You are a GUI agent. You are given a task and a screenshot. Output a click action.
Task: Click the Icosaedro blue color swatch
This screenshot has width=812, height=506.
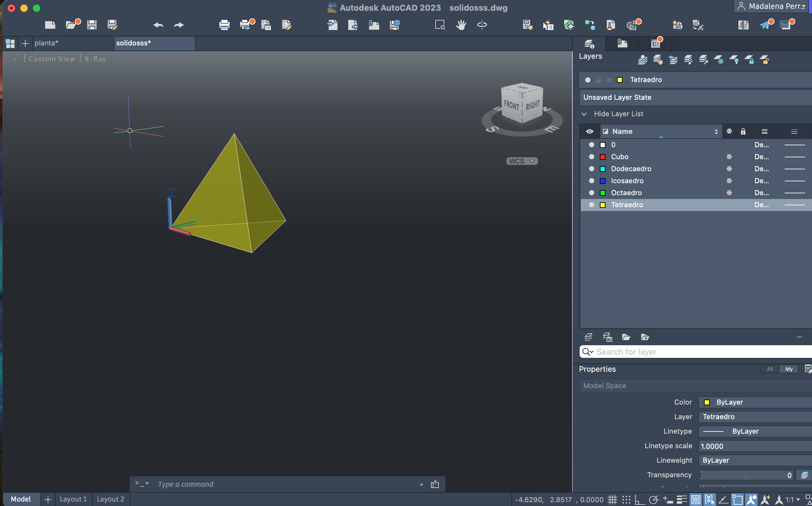click(x=603, y=181)
